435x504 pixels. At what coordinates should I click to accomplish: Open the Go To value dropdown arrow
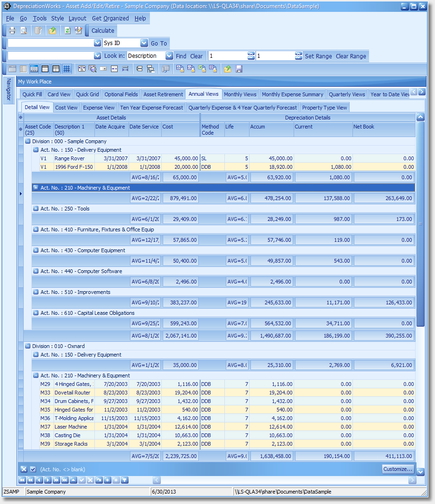[97, 43]
